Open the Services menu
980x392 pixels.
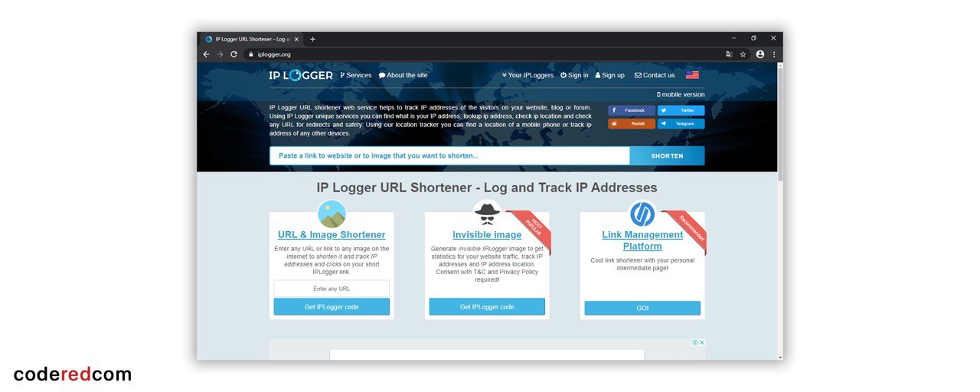coord(356,75)
